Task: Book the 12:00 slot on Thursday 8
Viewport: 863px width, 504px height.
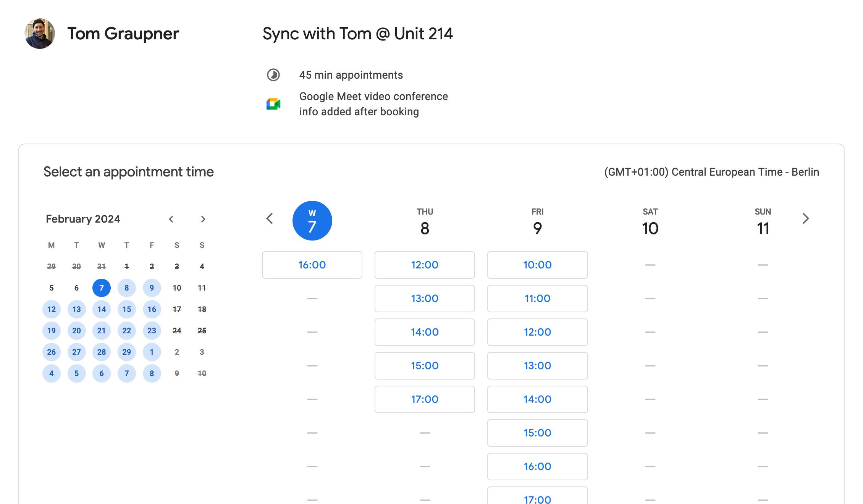Action: [x=425, y=265]
